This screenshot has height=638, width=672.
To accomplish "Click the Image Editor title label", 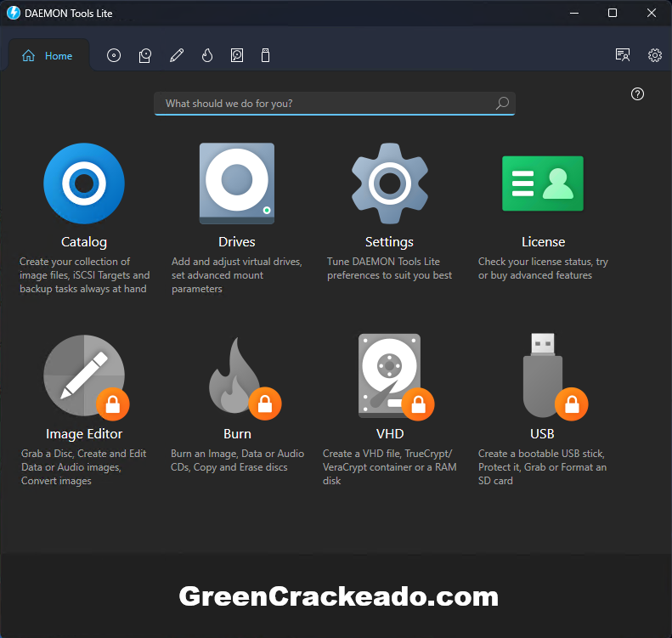I will point(84,434).
